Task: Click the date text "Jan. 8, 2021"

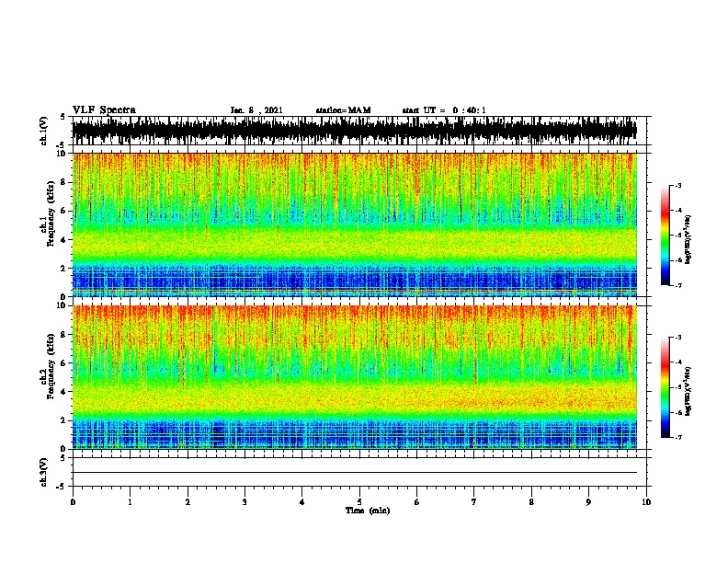Action: click(x=256, y=110)
